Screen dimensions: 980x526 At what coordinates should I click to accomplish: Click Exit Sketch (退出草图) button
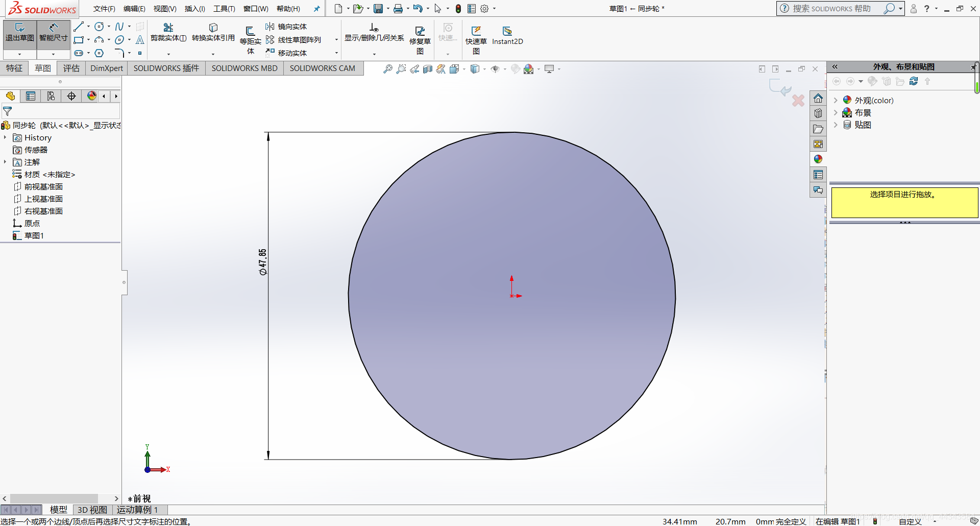coord(20,33)
